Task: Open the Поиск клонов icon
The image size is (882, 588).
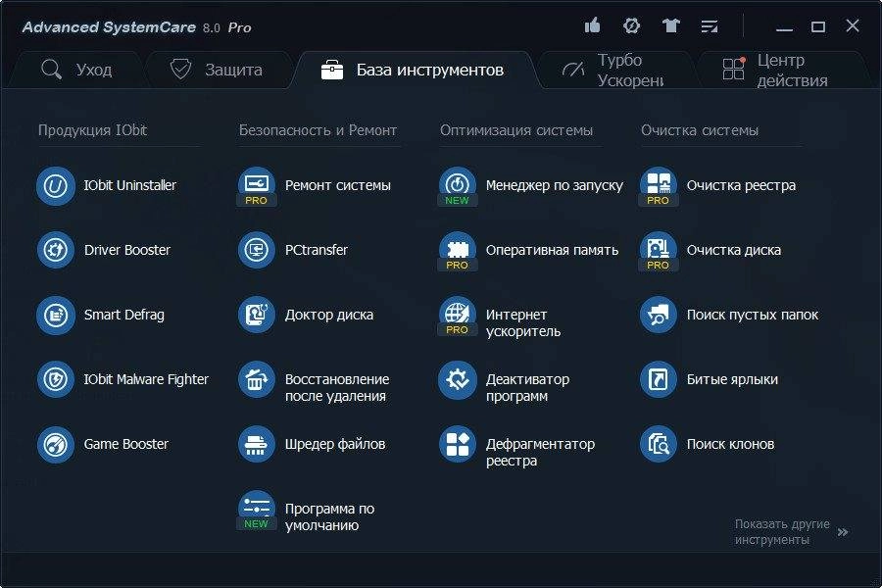Action: click(x=659, y=445)
